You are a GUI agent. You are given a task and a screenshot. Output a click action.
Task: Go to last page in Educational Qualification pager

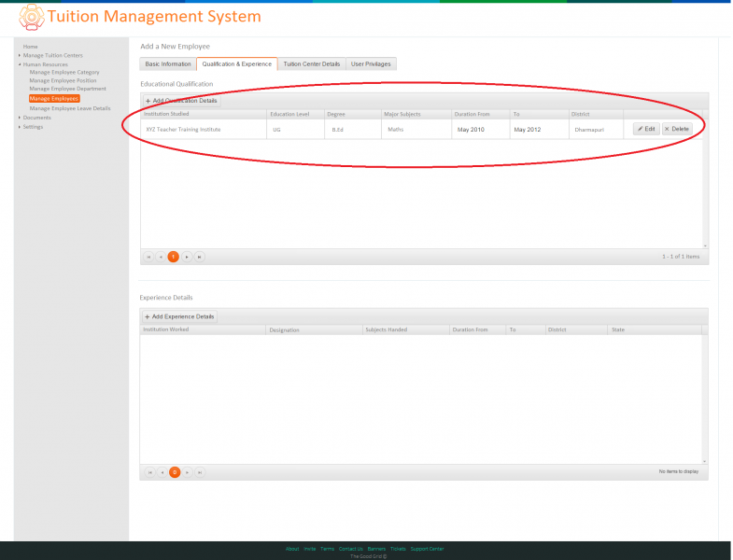coord(200,257)
